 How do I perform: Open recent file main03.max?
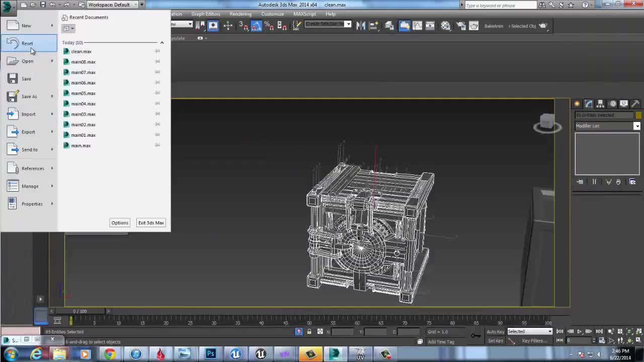click(x=83, y=114)
